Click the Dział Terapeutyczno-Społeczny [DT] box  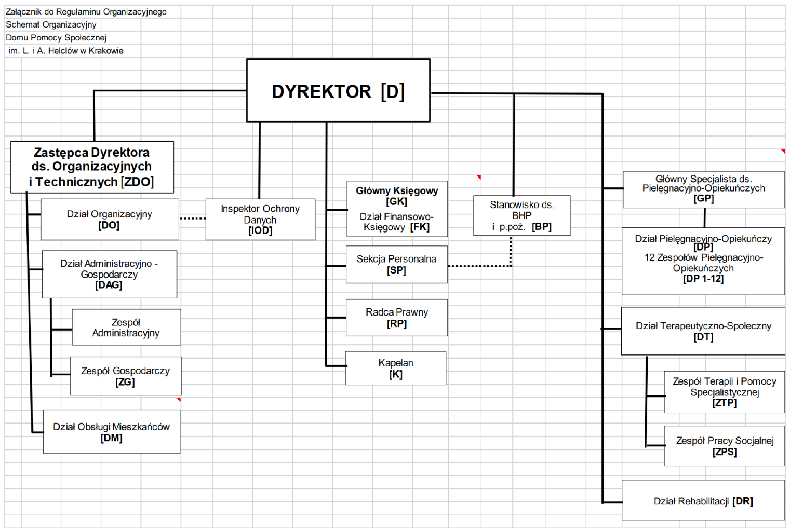click(703, 331)
